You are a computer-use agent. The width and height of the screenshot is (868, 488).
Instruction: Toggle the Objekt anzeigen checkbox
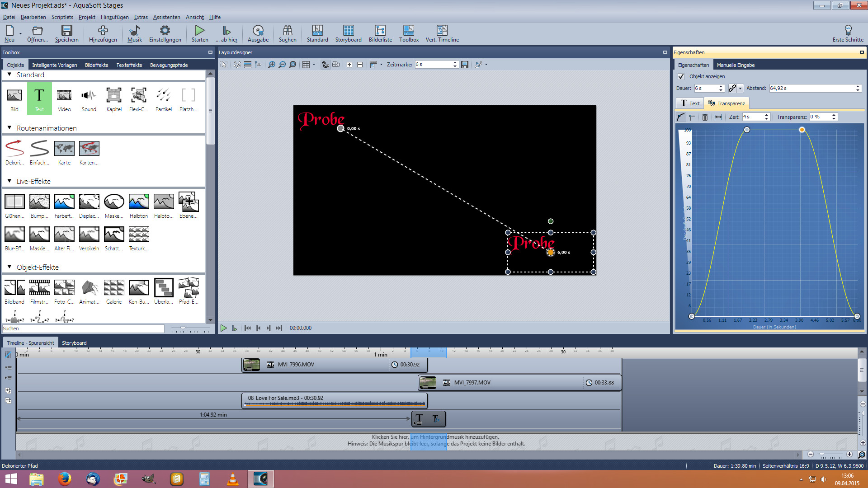point(681,77)
